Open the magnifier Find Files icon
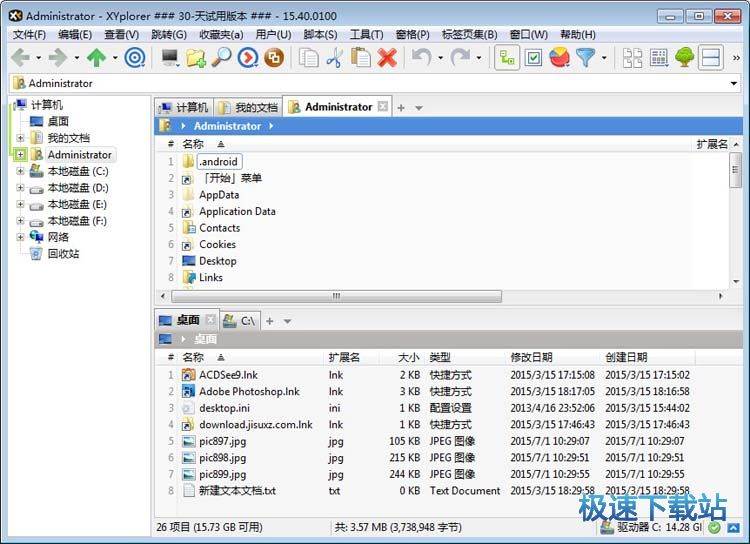750x544 pixels. click(x=221, y=58)
